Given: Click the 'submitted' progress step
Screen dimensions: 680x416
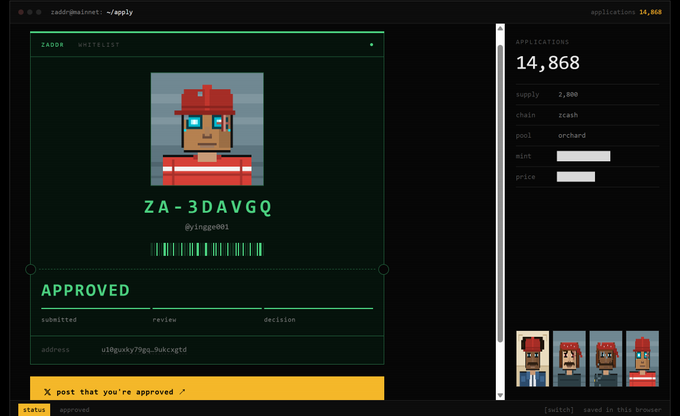Looking at the screenshot, I should [x=59, y=319].
